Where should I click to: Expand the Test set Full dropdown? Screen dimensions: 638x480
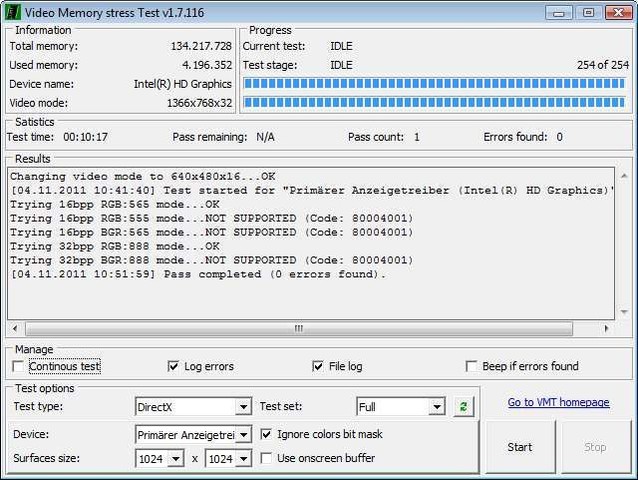click(x=436, y=407)
